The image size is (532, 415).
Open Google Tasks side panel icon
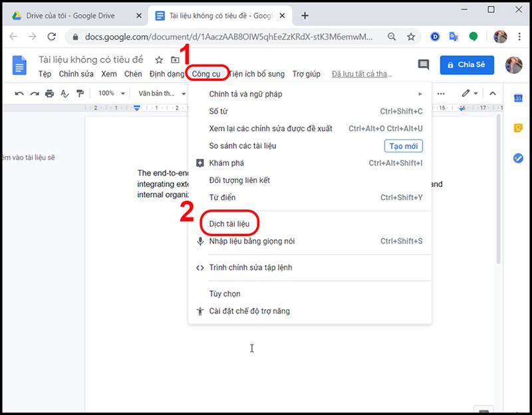pos(518,158)
